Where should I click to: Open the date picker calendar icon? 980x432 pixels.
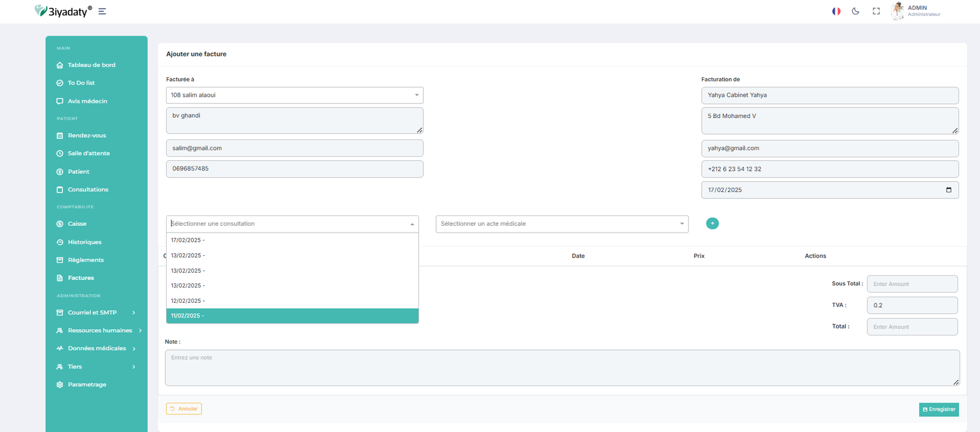(949, 190)
